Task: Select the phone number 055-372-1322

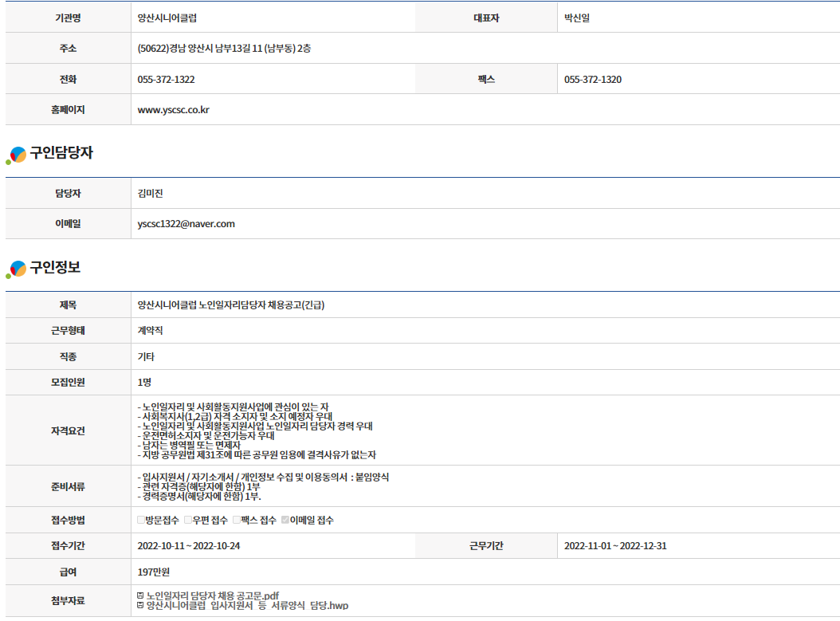Action: [166, 79]
